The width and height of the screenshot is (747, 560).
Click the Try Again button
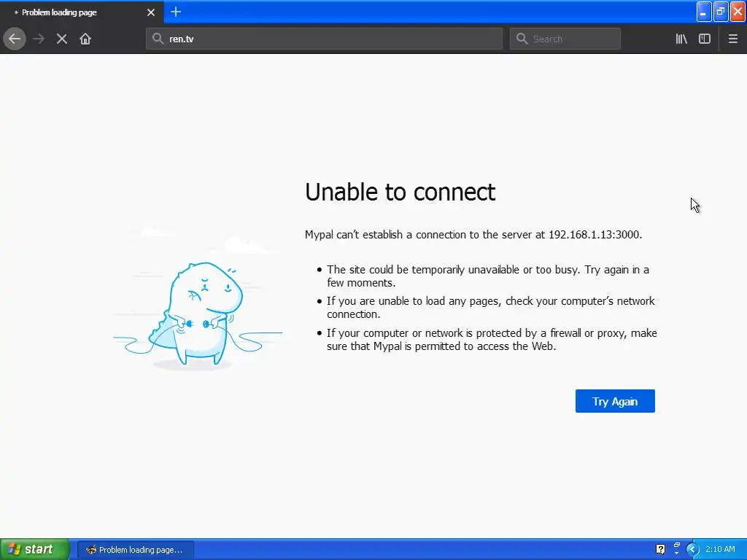(615, 401)
